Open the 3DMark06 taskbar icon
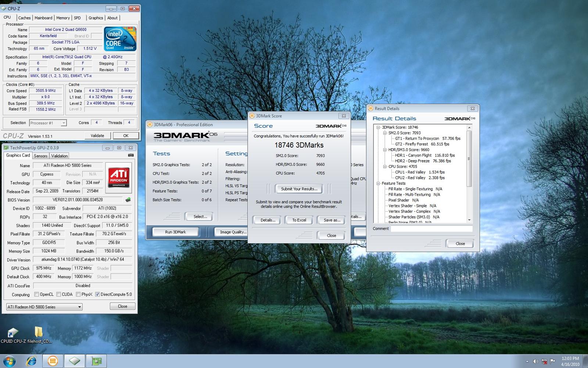 (53, 361)
